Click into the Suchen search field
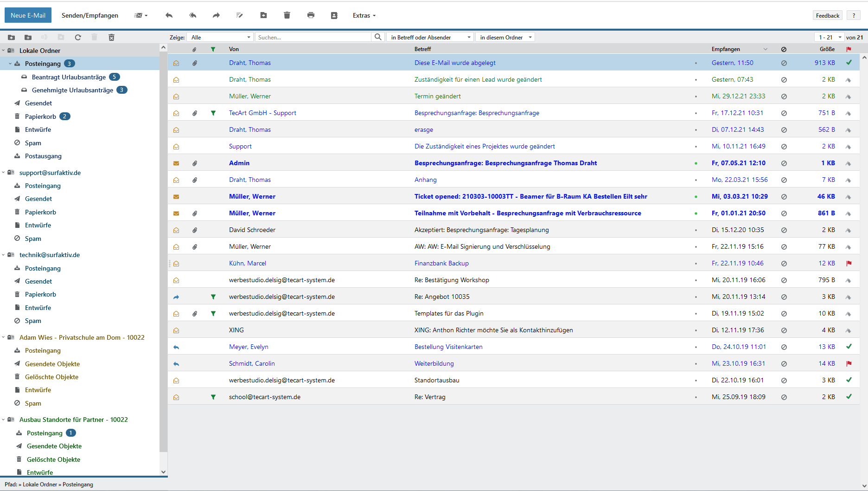868x491 pixels. [x=313, y=37]
